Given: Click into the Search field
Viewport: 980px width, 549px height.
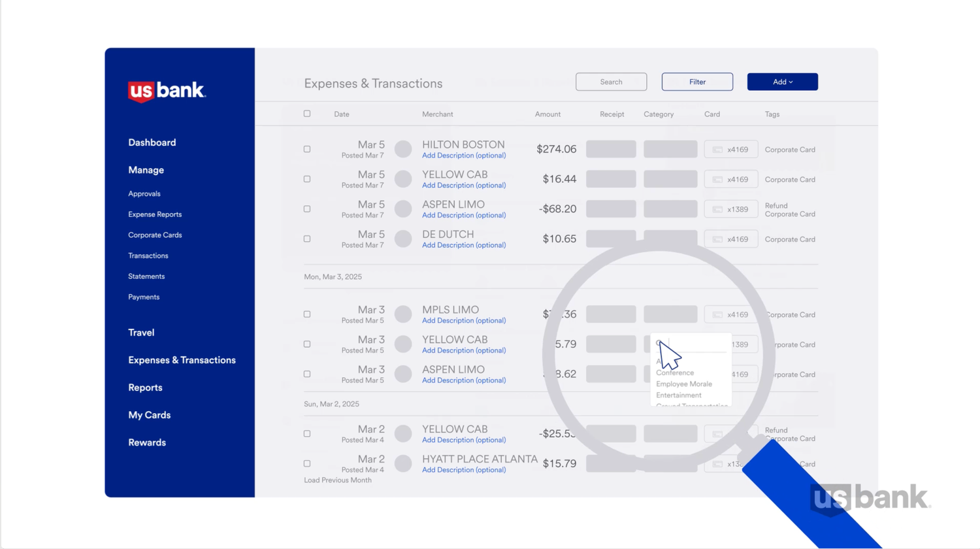Looking at the screenshot, I should point(612,82).
